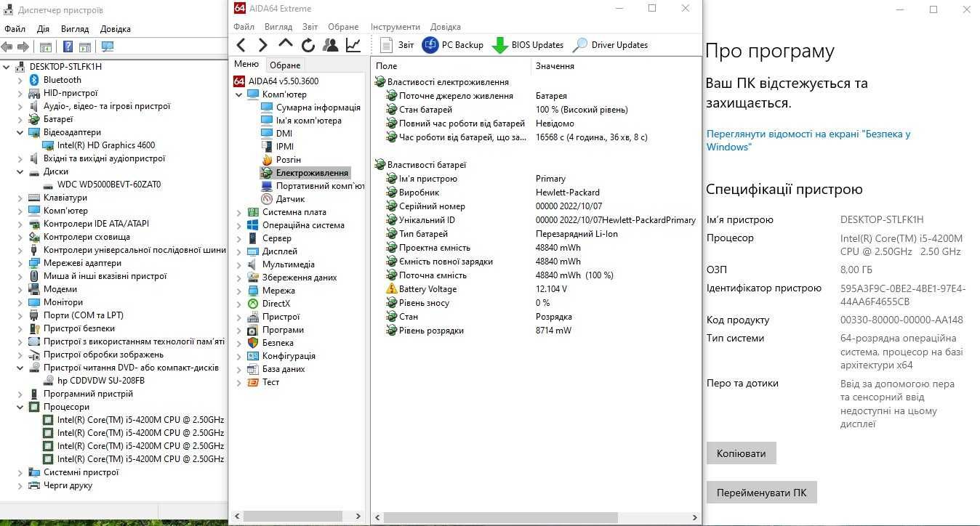Collapse Відеоадаптери in Device Manager
The height and width of the screenshot is (526, 980).
pyautogui.click(x=20, y=132)
